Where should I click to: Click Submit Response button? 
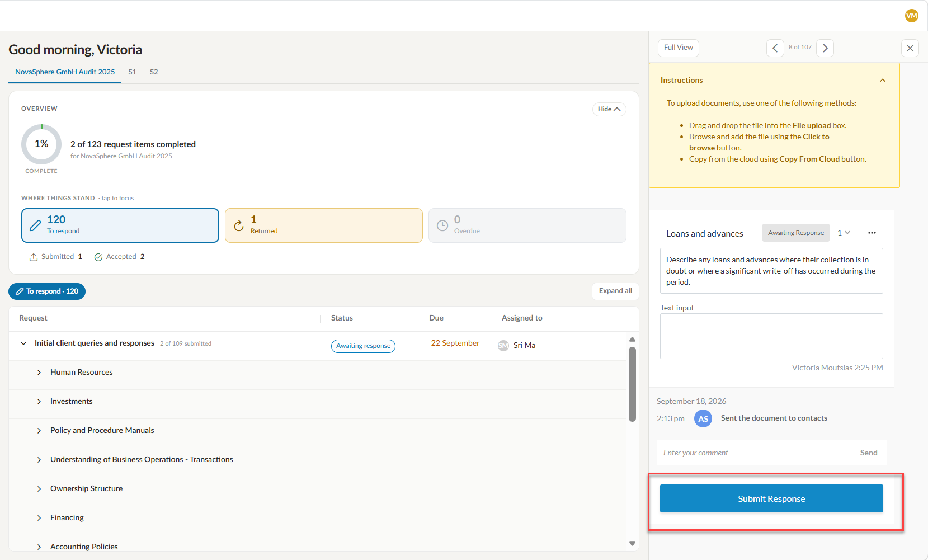[x=771, y=498]
